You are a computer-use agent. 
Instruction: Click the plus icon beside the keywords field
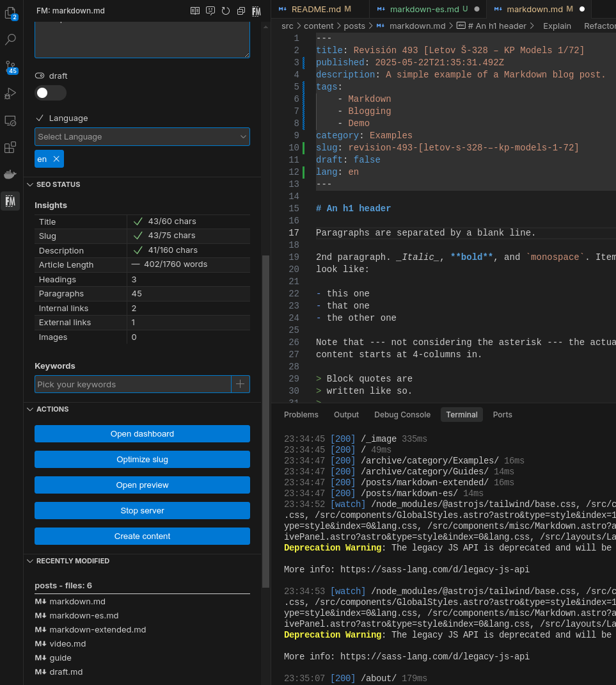(240, 384)
